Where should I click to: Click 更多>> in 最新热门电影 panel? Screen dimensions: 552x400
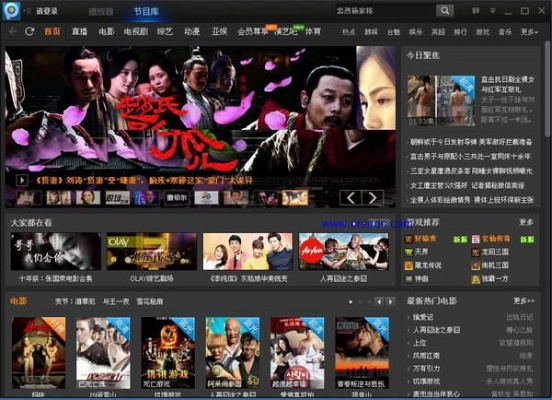pyautogui.click(x=524, y=301)
